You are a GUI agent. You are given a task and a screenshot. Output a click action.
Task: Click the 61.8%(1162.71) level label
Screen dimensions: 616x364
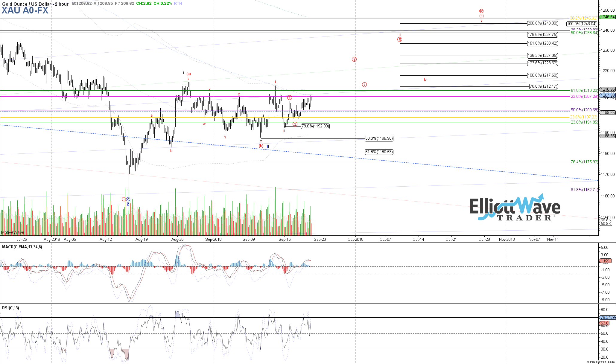coord(584,190)
